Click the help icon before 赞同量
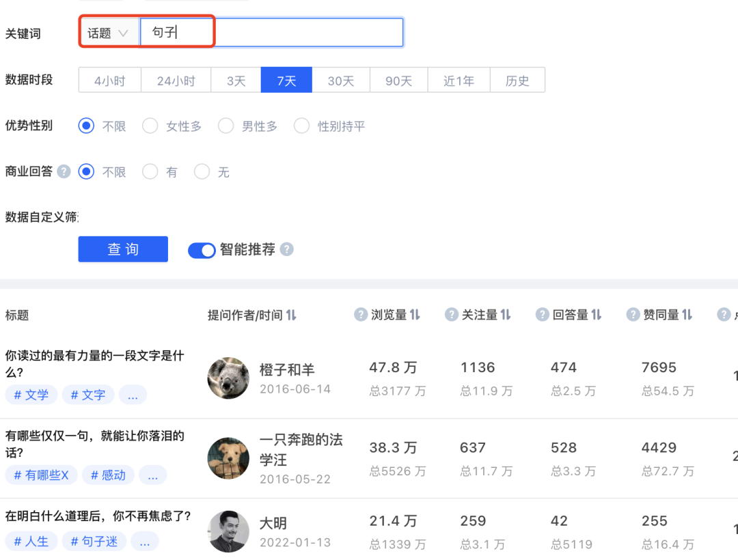Viewport: 738px width, 560px height. click(x=633, y=315)
